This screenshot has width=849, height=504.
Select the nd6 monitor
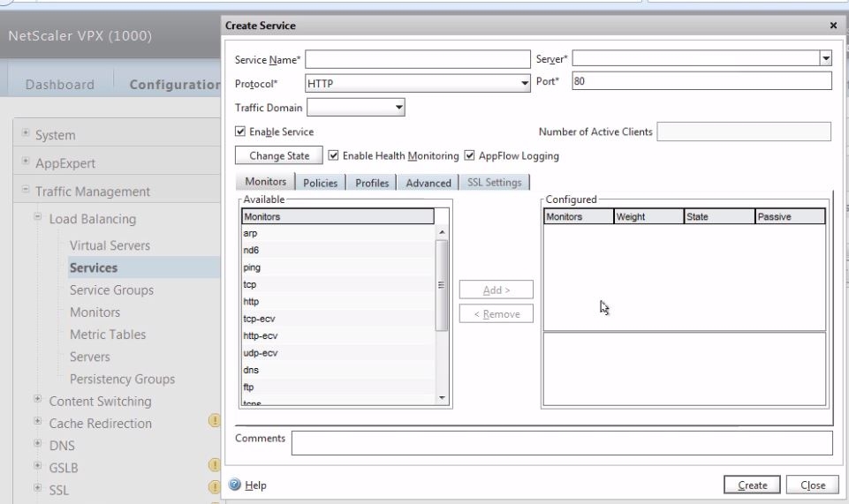tap(337, 251)
